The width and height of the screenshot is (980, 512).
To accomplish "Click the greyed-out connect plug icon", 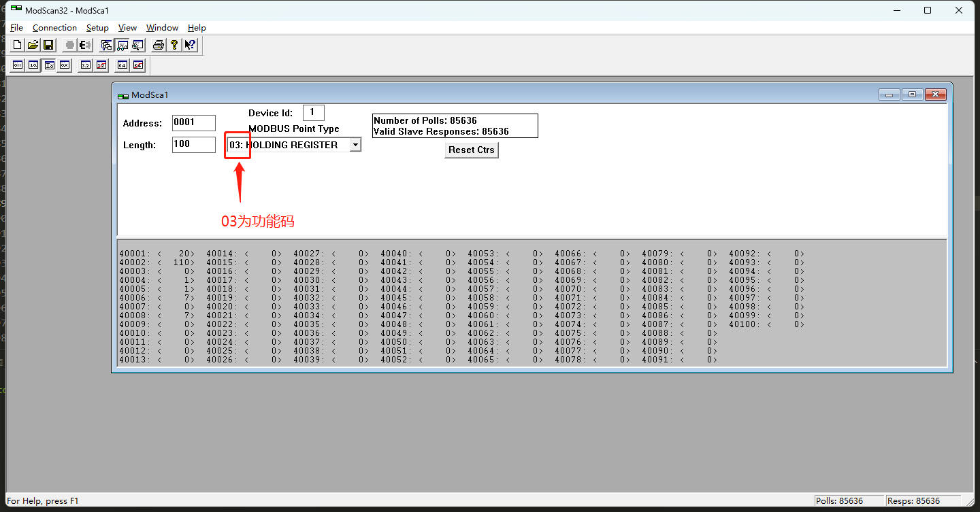I will (x=69, y=45).
